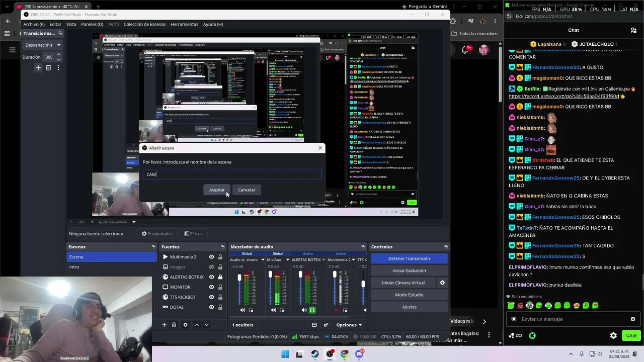Open the Vista menu
The height and width of the screenshot is (362, 644).
coord(71,24)
